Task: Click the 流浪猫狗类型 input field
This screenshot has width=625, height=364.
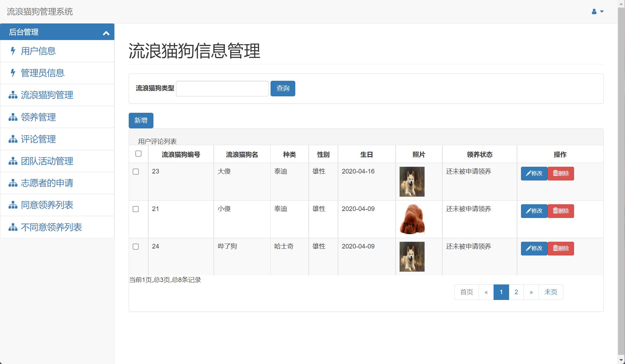Action: (x=222, y=88)
